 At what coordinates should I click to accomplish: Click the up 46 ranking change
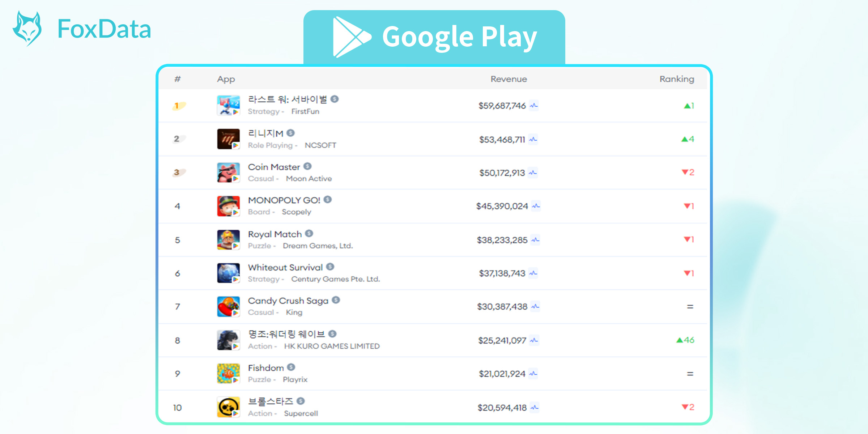pos(685,340)
